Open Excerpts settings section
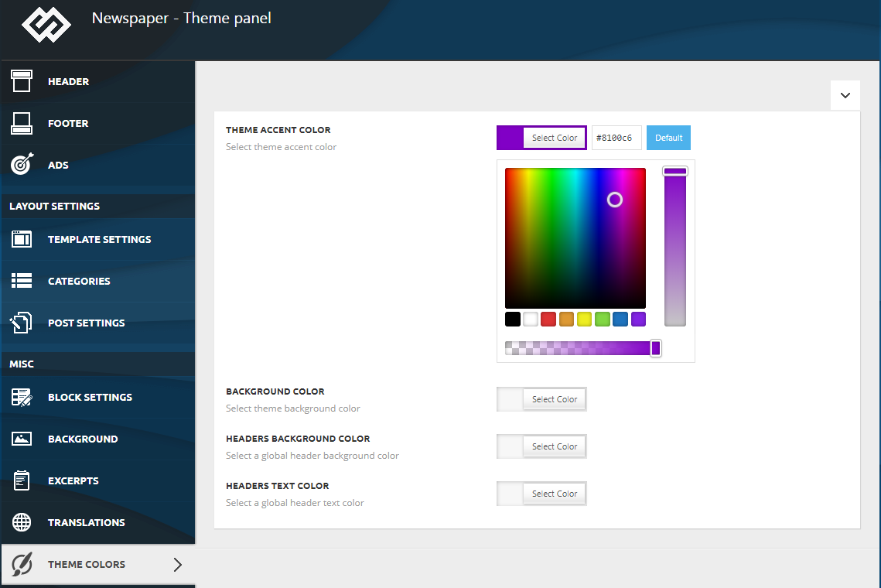The image size is (881, 588). [97, 480]
